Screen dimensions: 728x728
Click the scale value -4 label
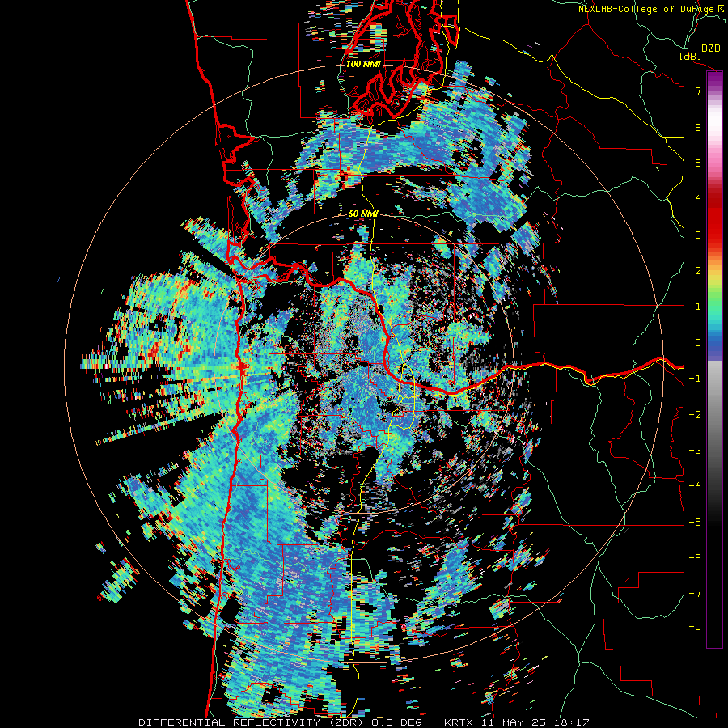click(695, 486)
